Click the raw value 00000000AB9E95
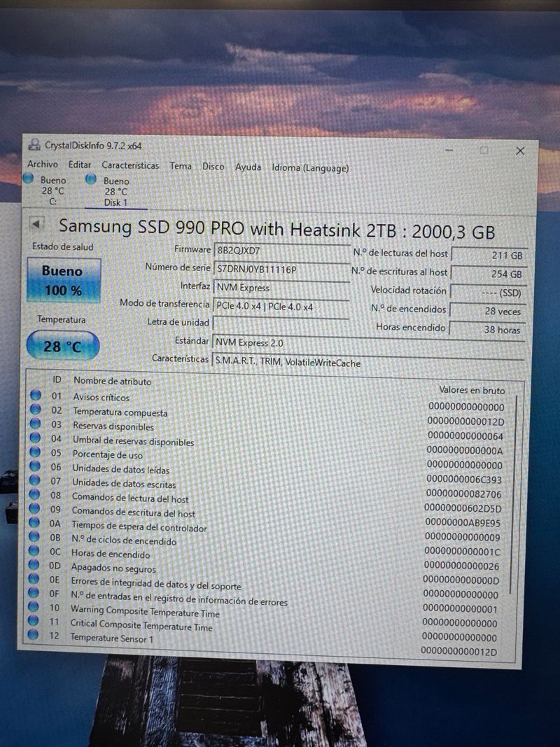Image resolution: width=560 pixels, height=747 pixels. [x=463, y=523]
